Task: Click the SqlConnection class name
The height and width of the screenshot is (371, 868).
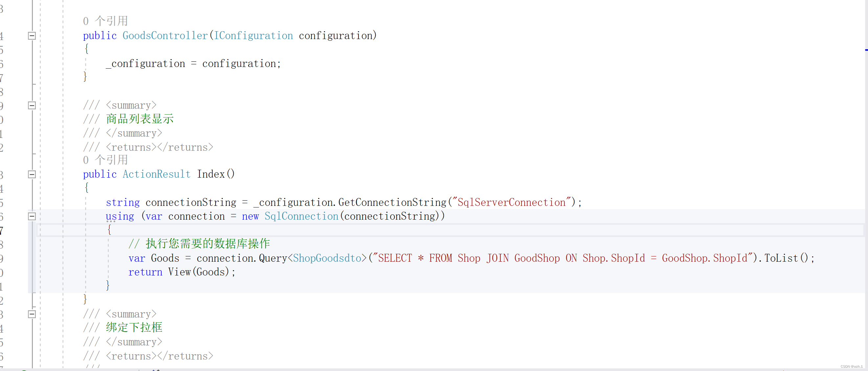Action: 301,216
